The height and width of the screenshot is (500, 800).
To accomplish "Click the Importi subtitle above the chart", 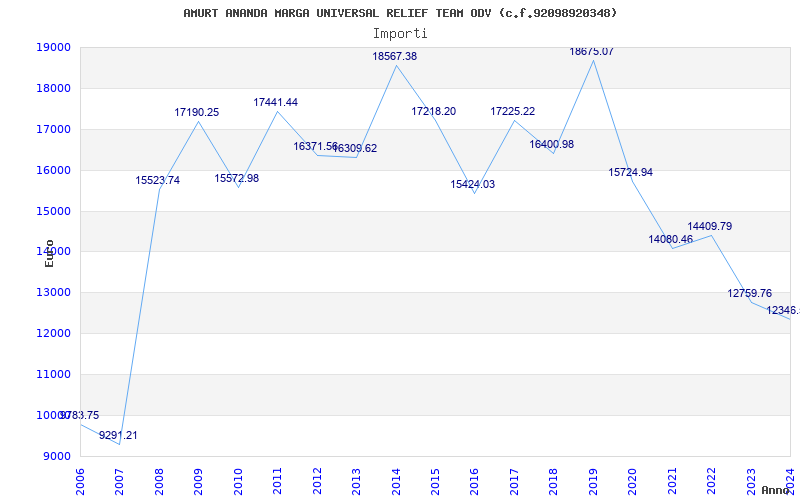I will click(x=400, y=33).
